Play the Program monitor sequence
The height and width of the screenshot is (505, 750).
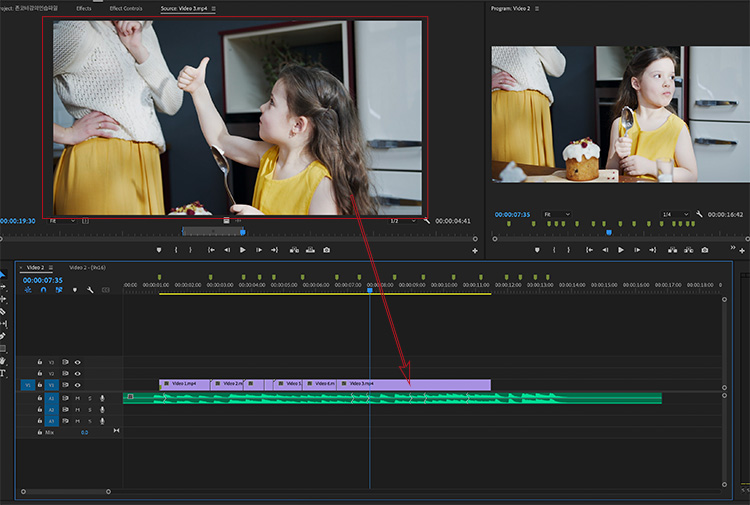[x=621, y=250]
